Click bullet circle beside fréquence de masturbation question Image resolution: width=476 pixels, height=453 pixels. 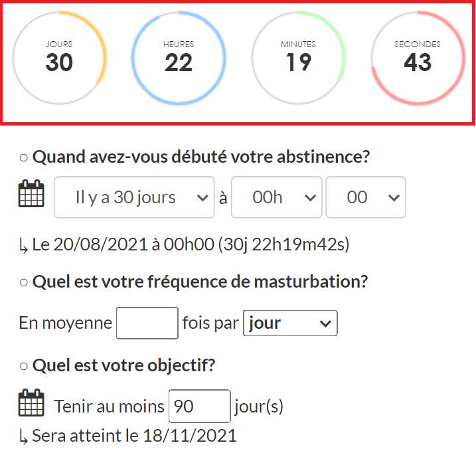click(23, 282)
